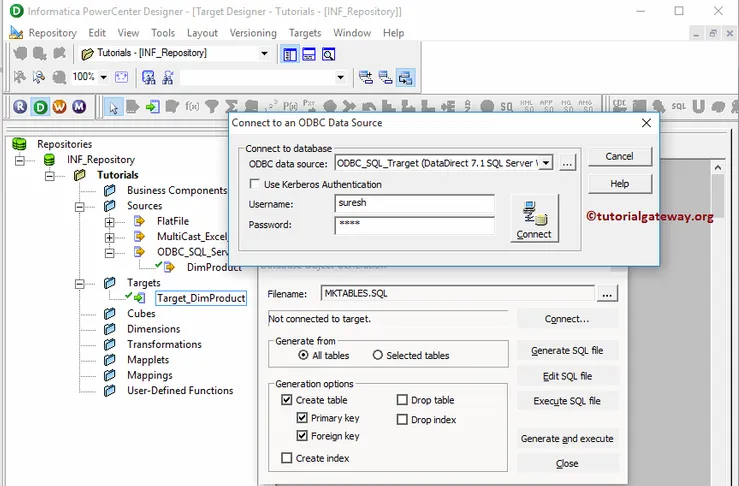Open Workflow Manager 'W' icon
The height and width of the screenshot is (486, 739).
pos(59,107)
